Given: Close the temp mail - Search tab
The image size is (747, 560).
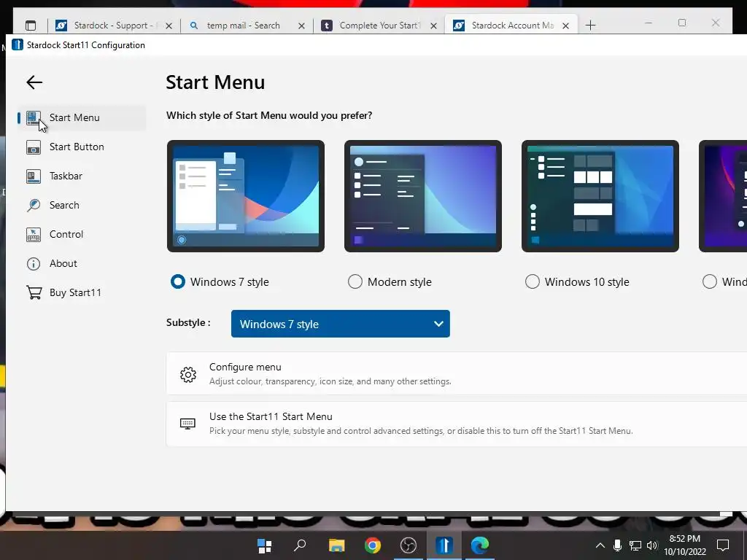Looking at the screenshot, I should tap(301, 26).
